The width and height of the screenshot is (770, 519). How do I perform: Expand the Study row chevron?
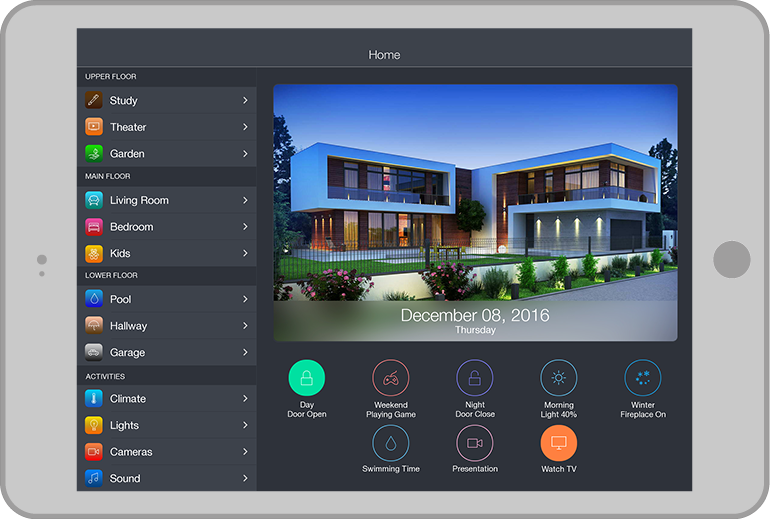245,100
